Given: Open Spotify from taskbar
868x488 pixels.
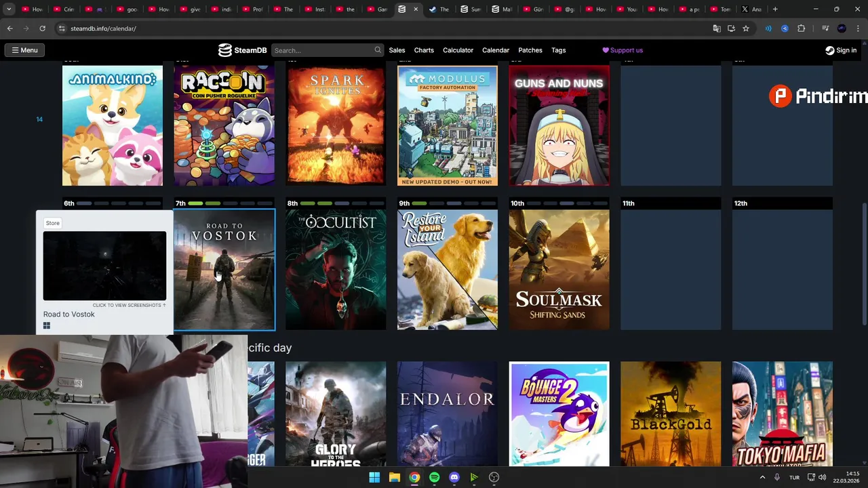Looking at the screenshot, I should pos(435,477).
